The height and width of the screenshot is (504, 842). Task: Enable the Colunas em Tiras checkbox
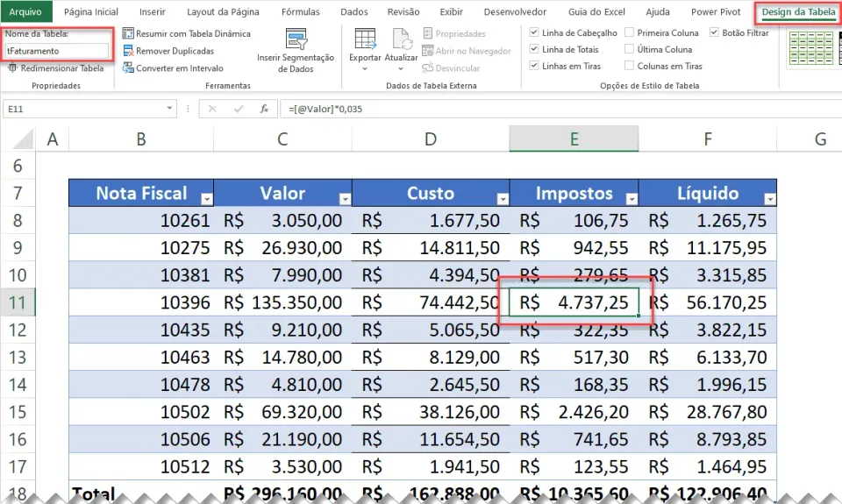click(630, 66)
